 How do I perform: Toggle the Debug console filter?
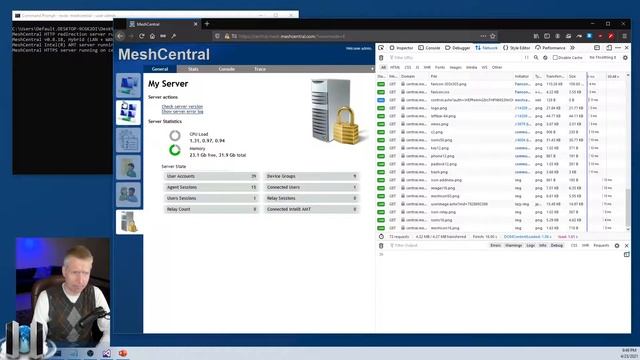557,246
